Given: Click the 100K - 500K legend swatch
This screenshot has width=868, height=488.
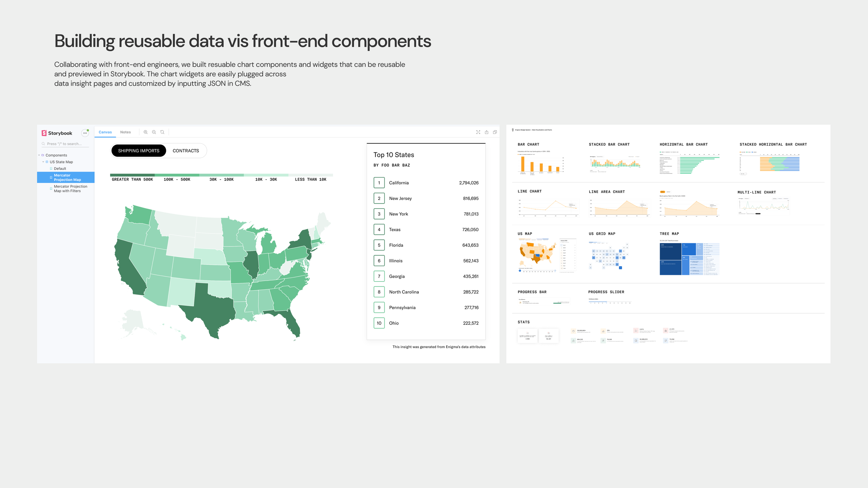Looking at the screenshot, I should [x=177, y=175].
